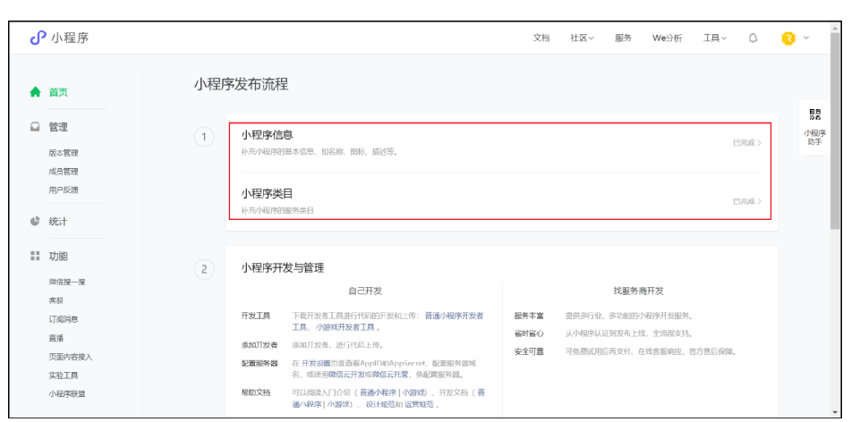The height and width of the screenshot is (422, 868).
Task: Click the 安全可靠 label
Action: point(529,351)
